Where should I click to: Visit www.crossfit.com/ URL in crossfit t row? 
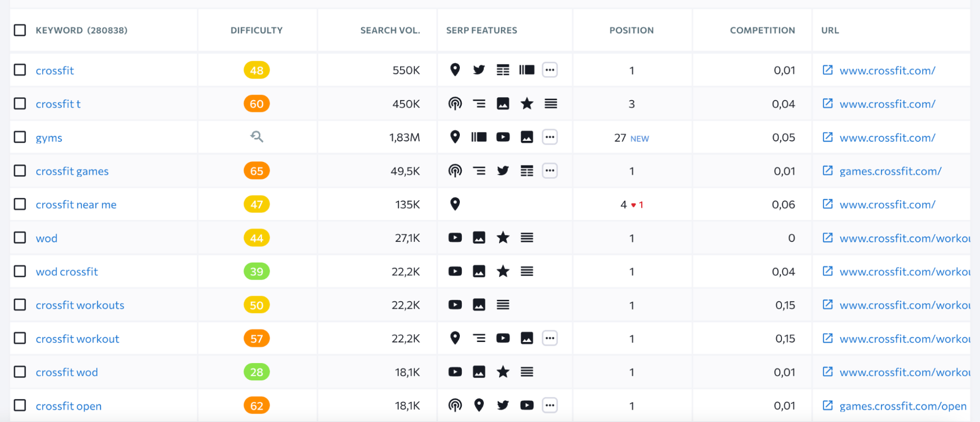click(887, 104)
